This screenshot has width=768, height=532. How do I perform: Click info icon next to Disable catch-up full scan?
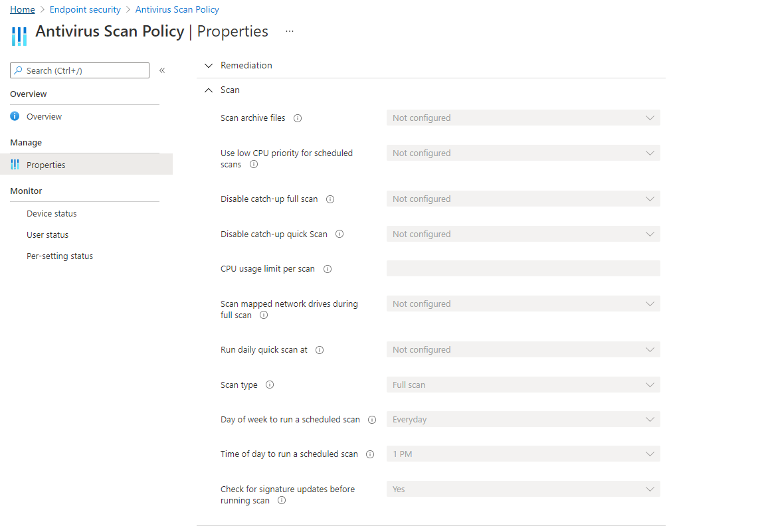pyautogui.click(x=330, y=199)
